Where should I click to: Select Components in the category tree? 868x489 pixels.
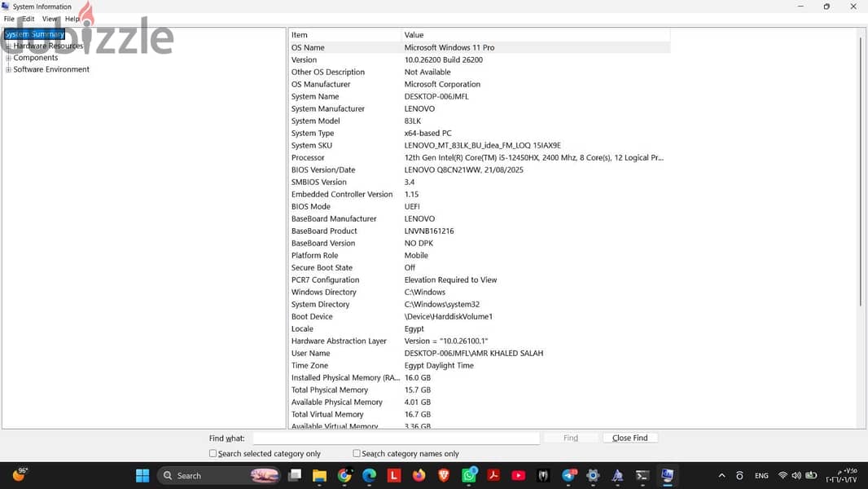pos(36,58)
